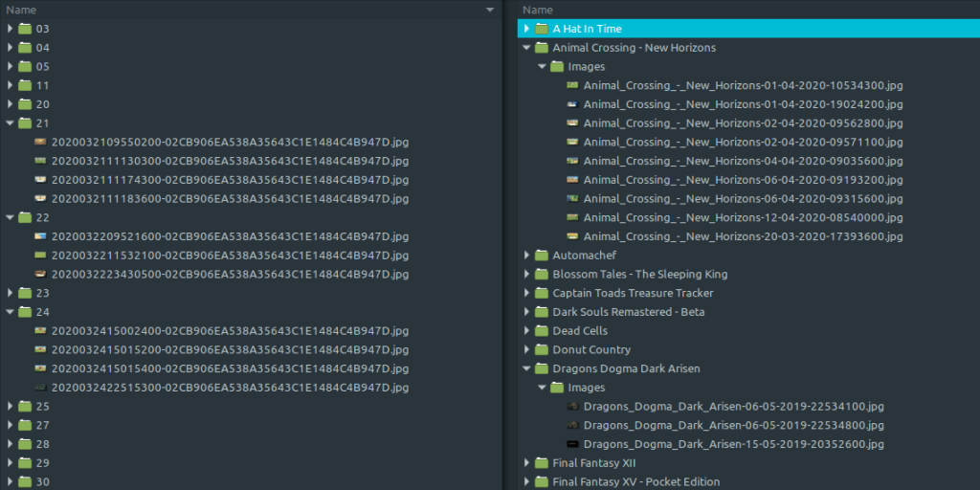
Task: Collapse the Dragons Dogma Dark Arisen folder
Action: [x=526, y=368]
